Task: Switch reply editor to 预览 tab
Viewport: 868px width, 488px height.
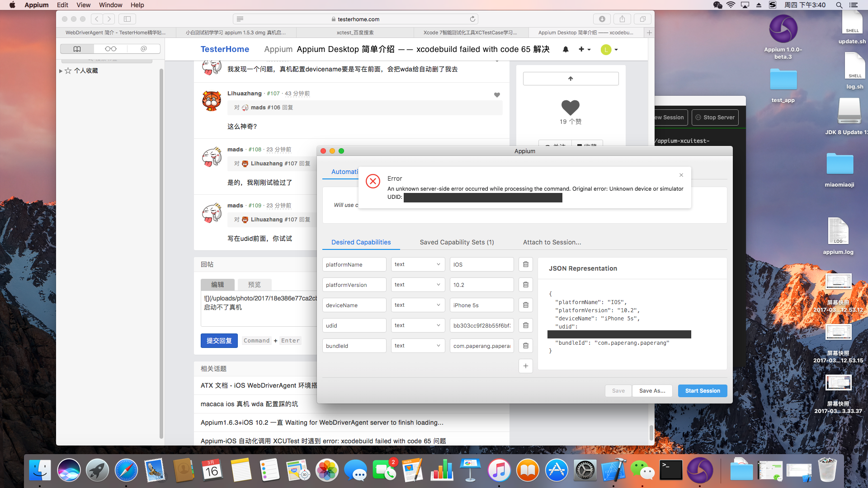Action: point(254,285)
